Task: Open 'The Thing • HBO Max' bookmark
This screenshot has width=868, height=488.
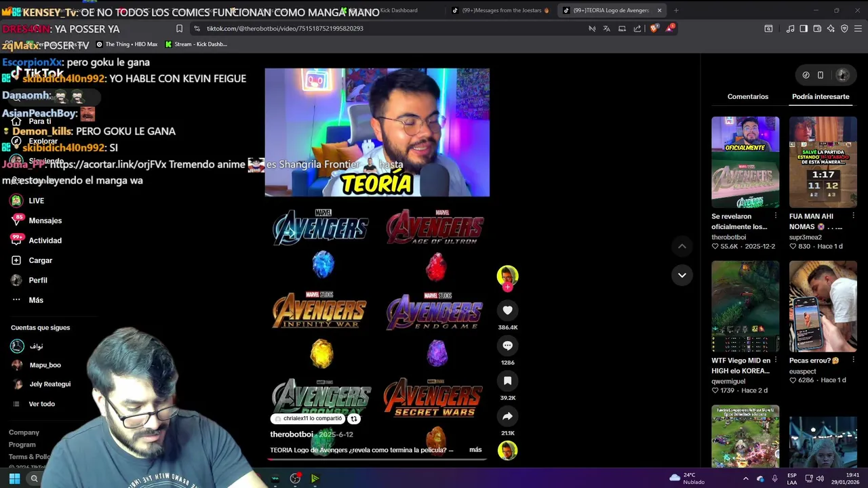Action: coord(127,44)
